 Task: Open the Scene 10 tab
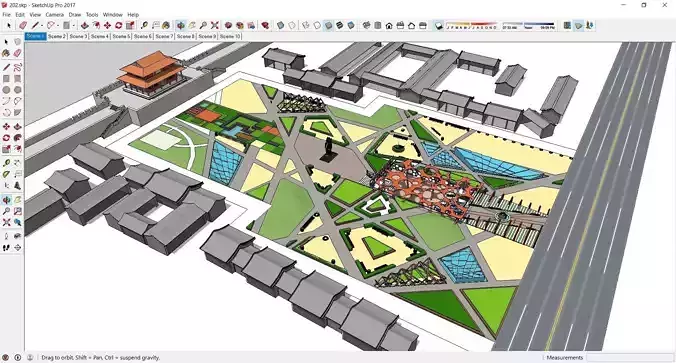(230, 36)
